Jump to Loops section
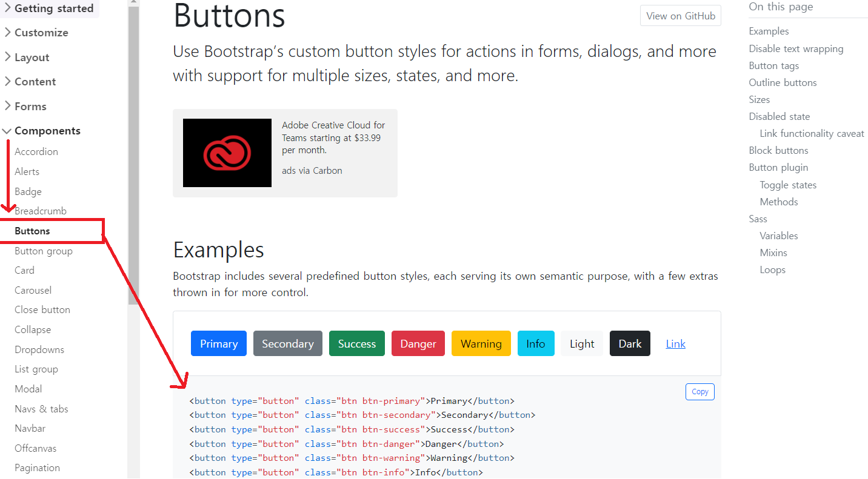Screen dimensions: 868x479 (773, 269)
